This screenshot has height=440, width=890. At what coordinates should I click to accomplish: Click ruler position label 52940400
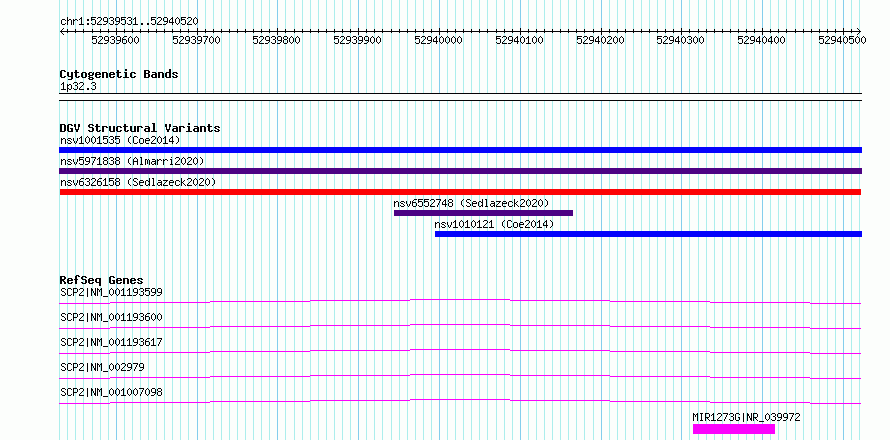point(762,40)
